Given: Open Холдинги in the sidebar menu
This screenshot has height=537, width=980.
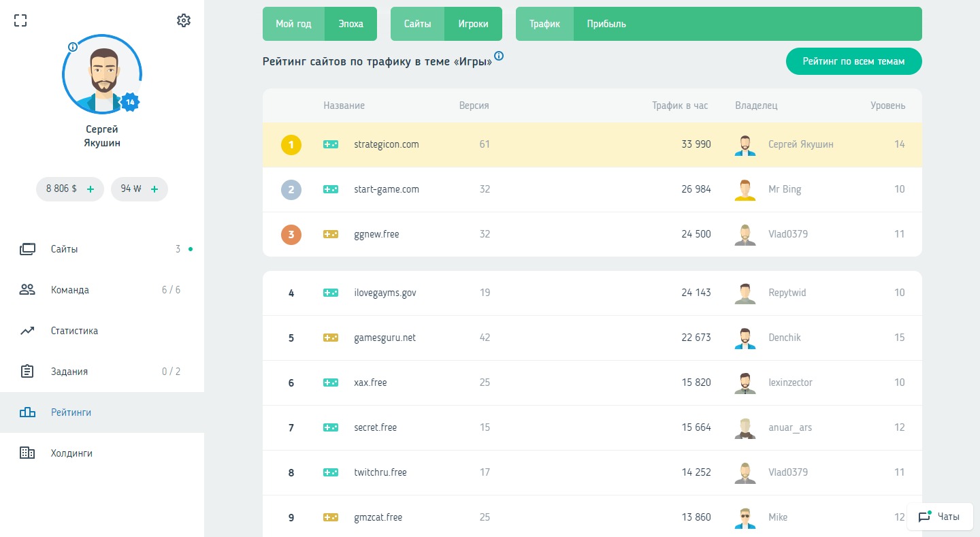Looking at the screenshot, I should coord(71,453).
